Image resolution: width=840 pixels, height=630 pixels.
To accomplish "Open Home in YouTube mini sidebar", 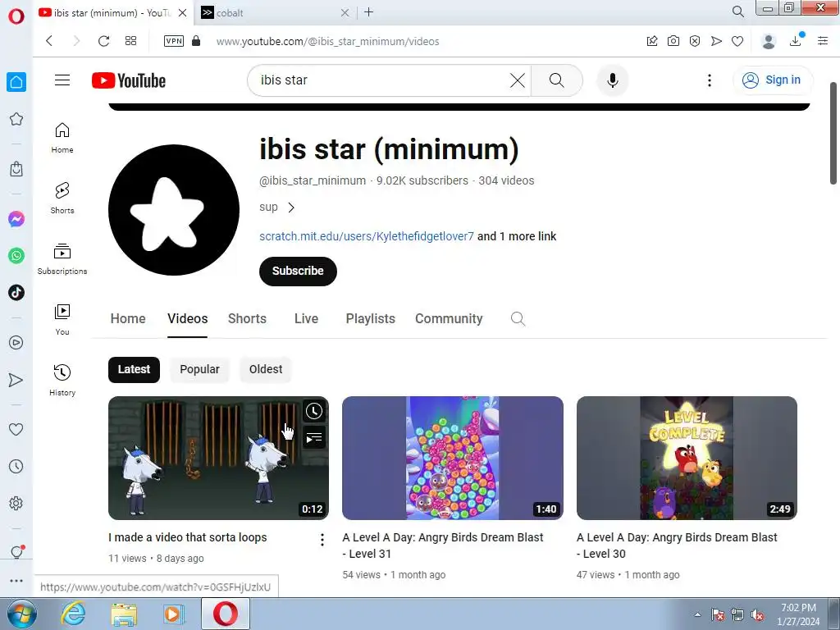I will click(62, 138).
